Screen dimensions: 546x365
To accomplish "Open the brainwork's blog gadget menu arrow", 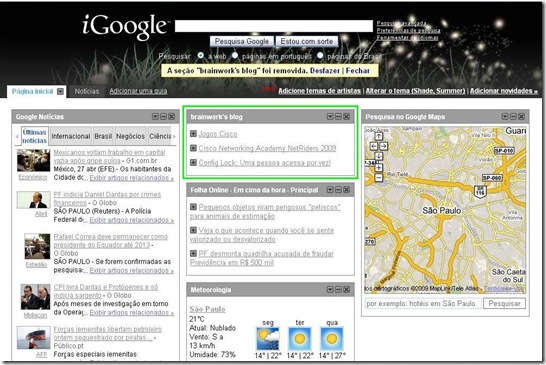I will pyautogui.click(x=330, y=117).
